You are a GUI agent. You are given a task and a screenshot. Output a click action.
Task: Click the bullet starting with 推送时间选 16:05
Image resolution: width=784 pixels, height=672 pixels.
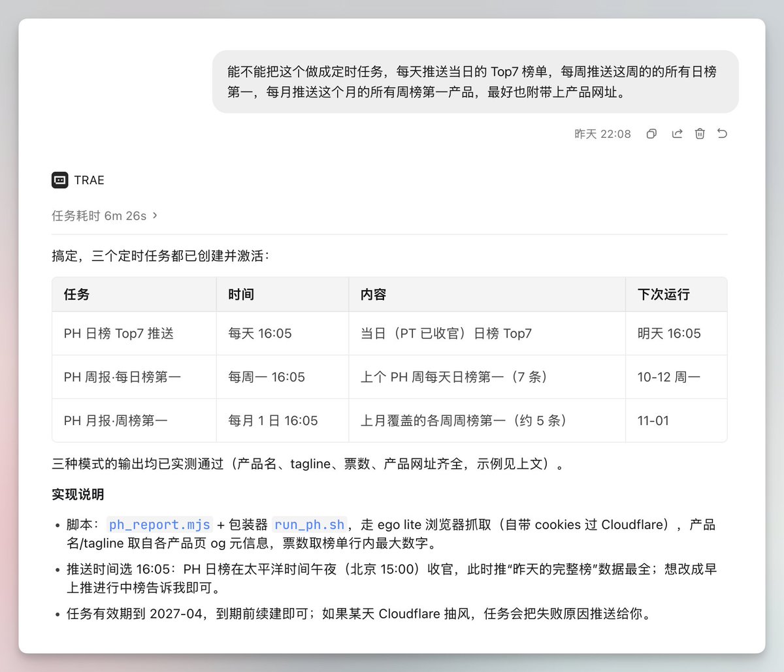pos(392,579)
